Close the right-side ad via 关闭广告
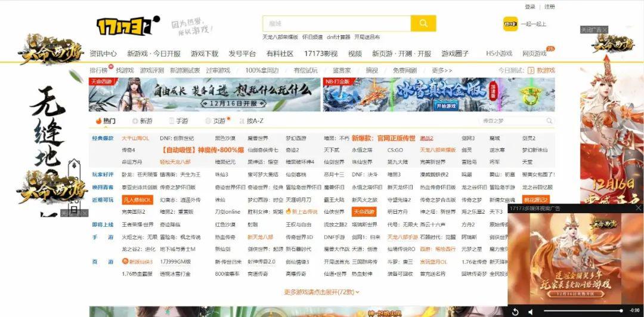 (x=594, y=30)
